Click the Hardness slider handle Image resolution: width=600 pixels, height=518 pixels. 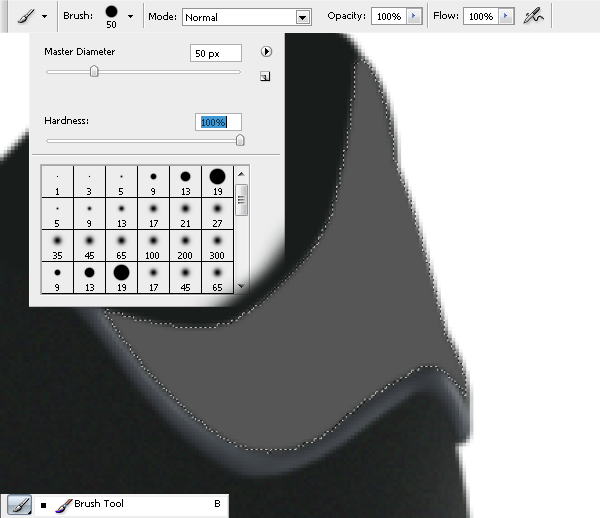[240, 140]
